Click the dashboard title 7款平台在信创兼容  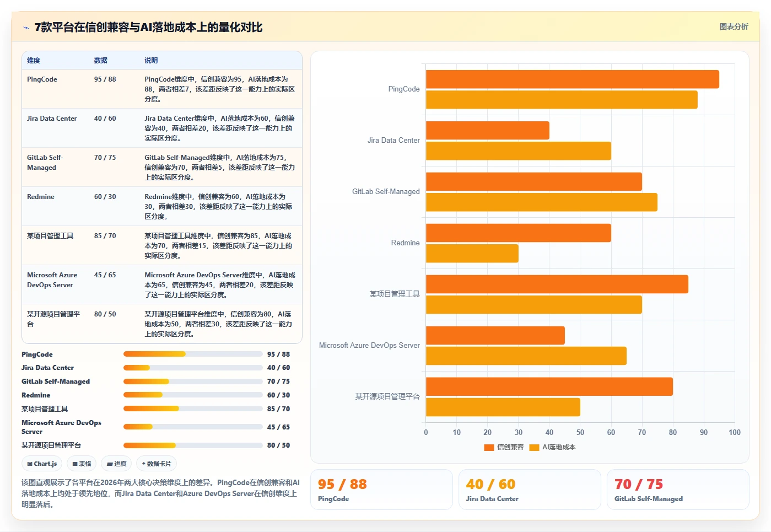(148, 28)
